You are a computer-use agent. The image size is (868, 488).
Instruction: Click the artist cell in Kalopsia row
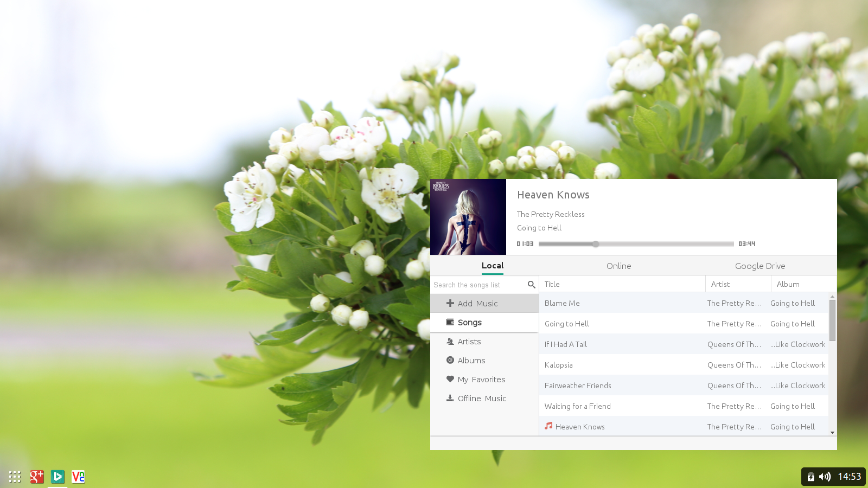(x=735, y=365)
